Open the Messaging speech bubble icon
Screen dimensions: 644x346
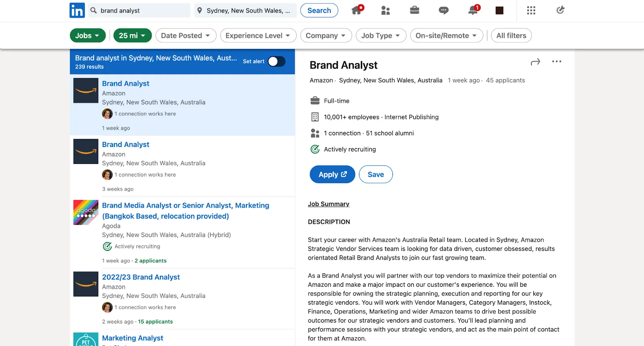pyautogui.click(x=444, y=10)
